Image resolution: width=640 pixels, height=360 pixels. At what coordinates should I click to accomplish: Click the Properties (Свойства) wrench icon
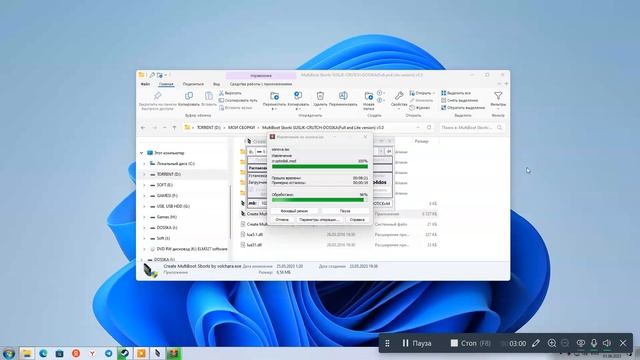pos(399,96)
